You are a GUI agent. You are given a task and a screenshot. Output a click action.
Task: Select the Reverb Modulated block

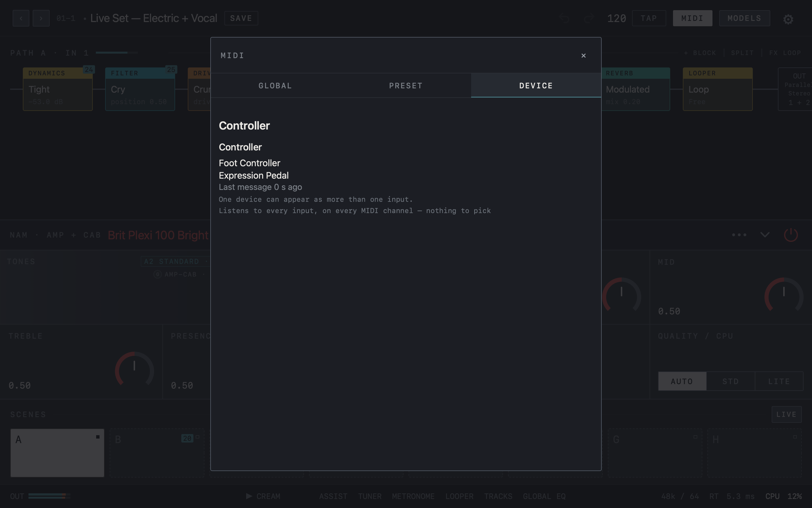click(x=636, y=89)
